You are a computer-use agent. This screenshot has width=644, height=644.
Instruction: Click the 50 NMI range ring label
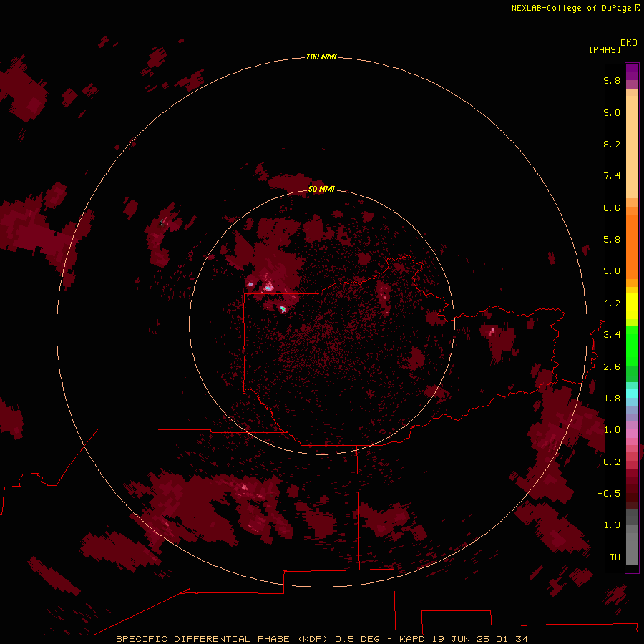pyautogui.click(x=321, y=189)
